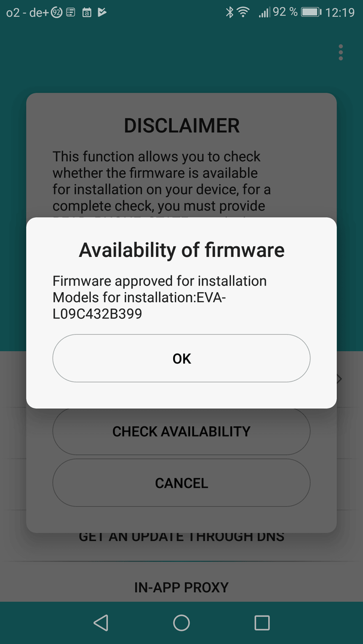Tap the Android back triangle icon
This screenshot has width=363, height=644.
coord(101,623)
